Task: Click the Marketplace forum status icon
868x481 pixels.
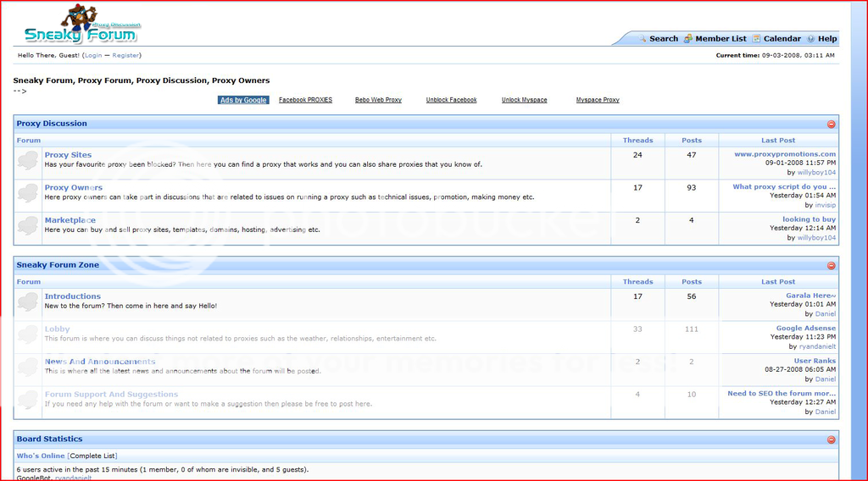Action: 29,225
